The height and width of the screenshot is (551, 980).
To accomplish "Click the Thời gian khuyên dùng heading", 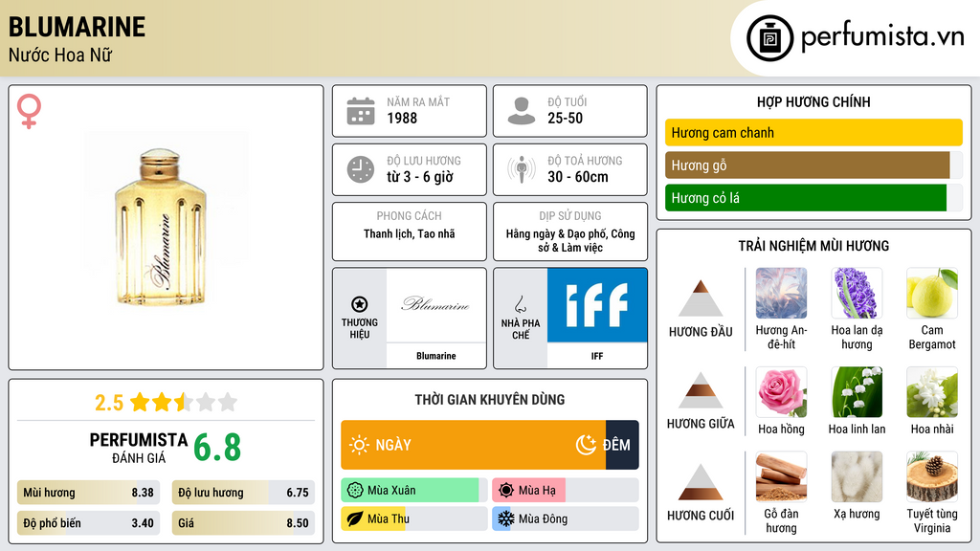I will coord(490,399).
